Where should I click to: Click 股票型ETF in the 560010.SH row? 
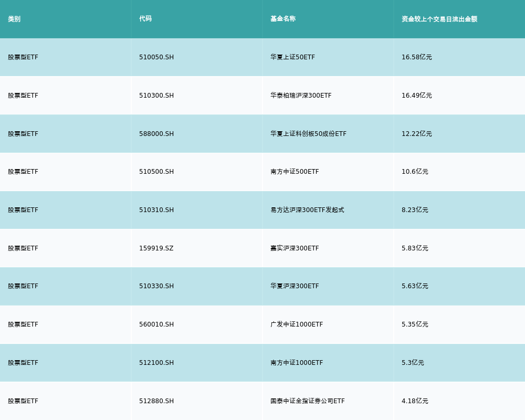click(x=23, y=324)
